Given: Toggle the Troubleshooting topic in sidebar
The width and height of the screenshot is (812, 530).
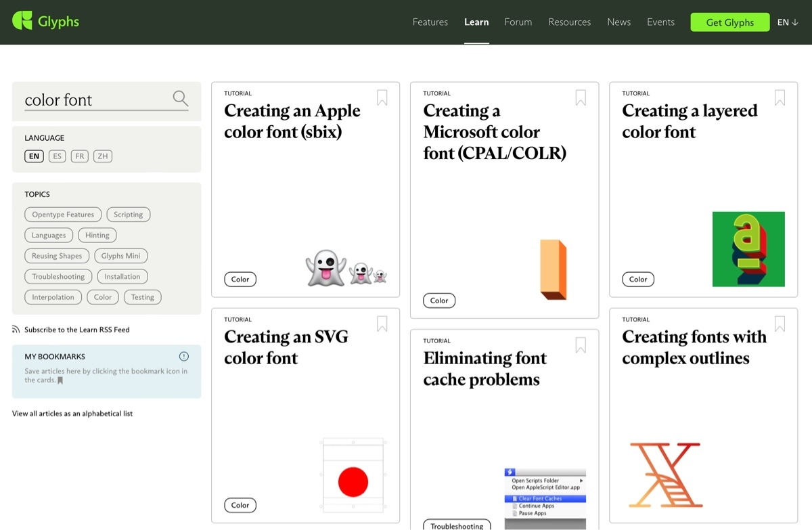Looking at the screenshot, I should (x=58, y=277).
